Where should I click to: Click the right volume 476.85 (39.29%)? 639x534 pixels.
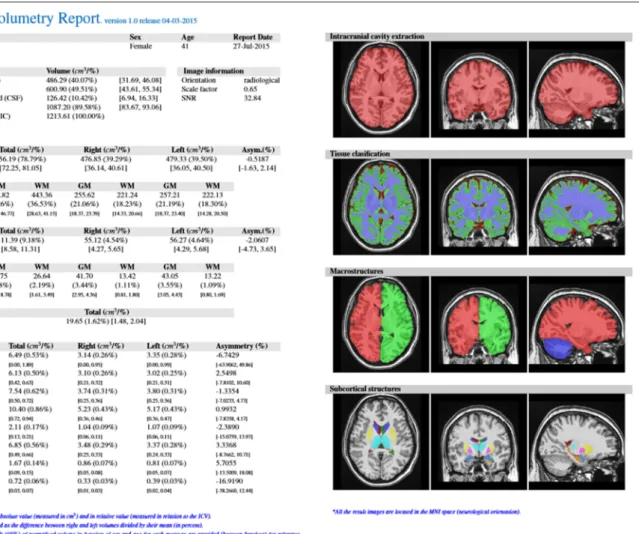[106, 159]
